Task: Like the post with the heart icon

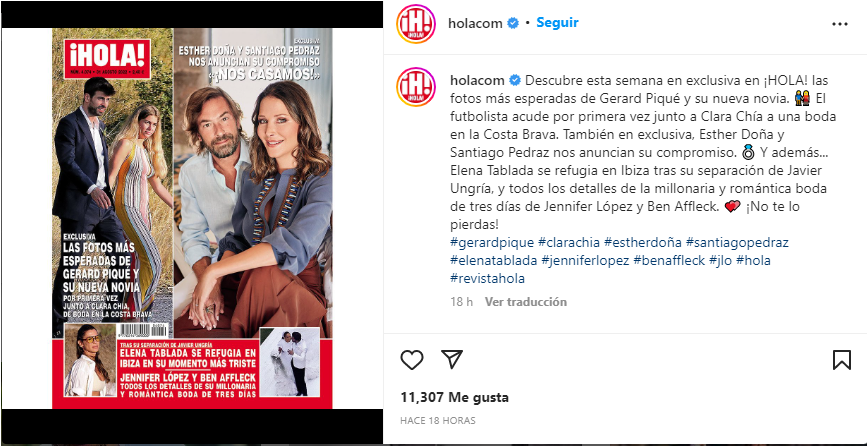Action: click(x=412, y=360)
